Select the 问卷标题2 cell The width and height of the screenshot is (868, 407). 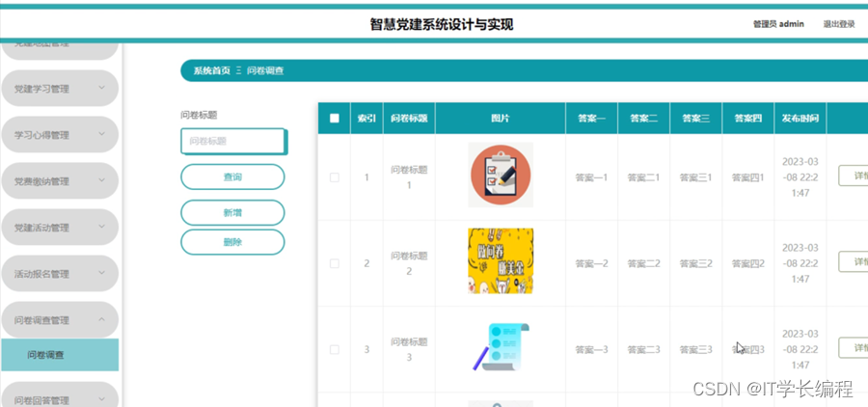tap(409, 263)
